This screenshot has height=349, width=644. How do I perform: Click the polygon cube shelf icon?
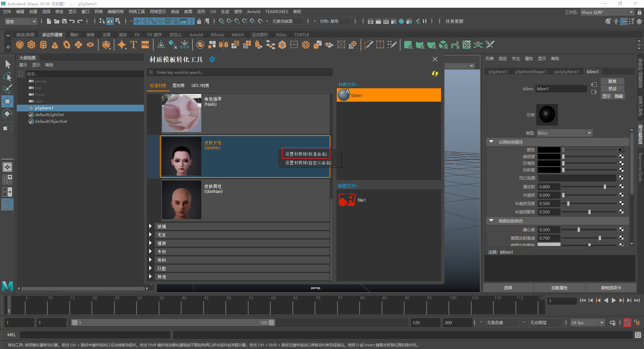point(32,45)
